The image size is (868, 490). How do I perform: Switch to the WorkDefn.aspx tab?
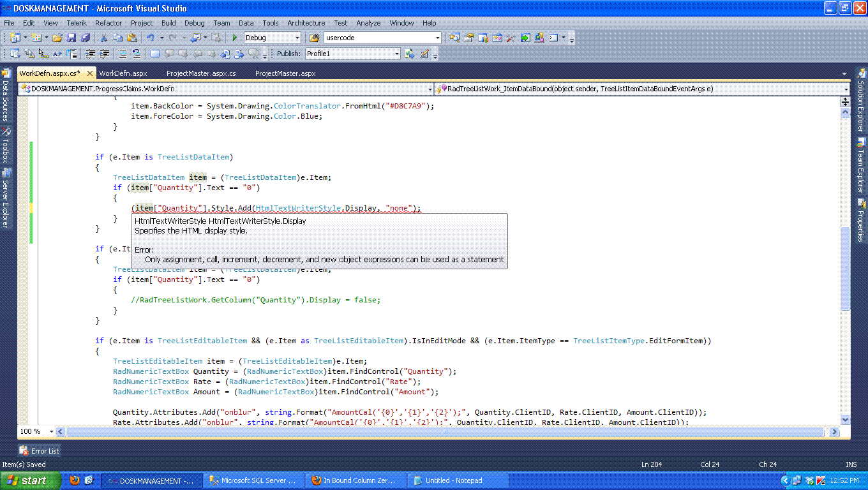[x=123, y=73]
